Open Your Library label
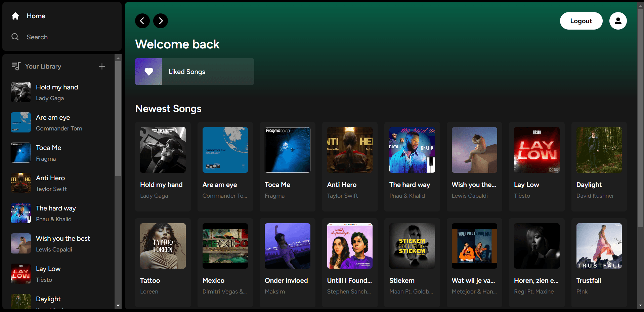The image size is (644, 312). point(43,66)
